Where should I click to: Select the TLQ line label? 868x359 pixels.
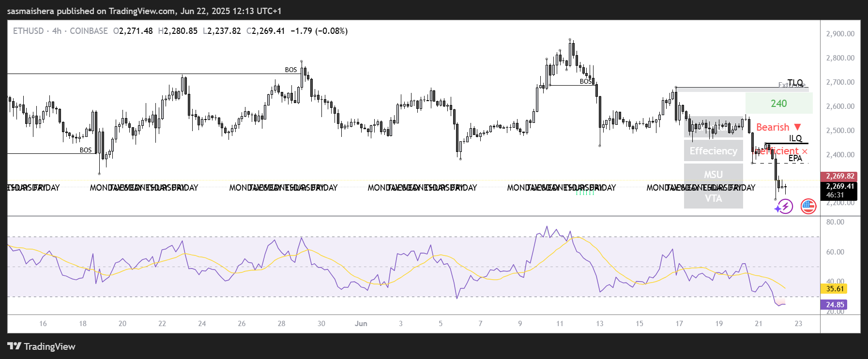point(795,83)
